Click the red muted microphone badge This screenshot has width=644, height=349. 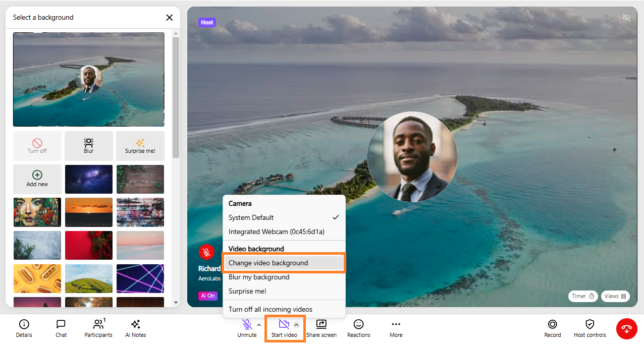206,252
